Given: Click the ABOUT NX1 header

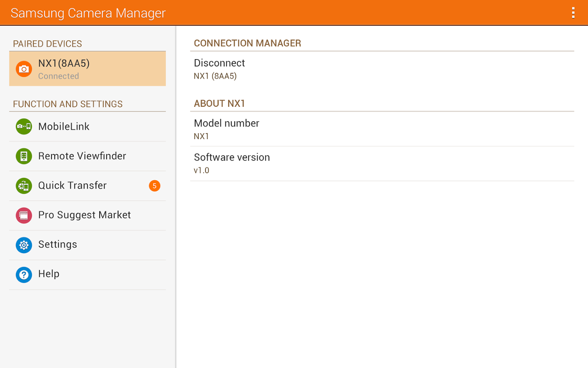Looking at the screenshot, I should click(x=219, y=103).
